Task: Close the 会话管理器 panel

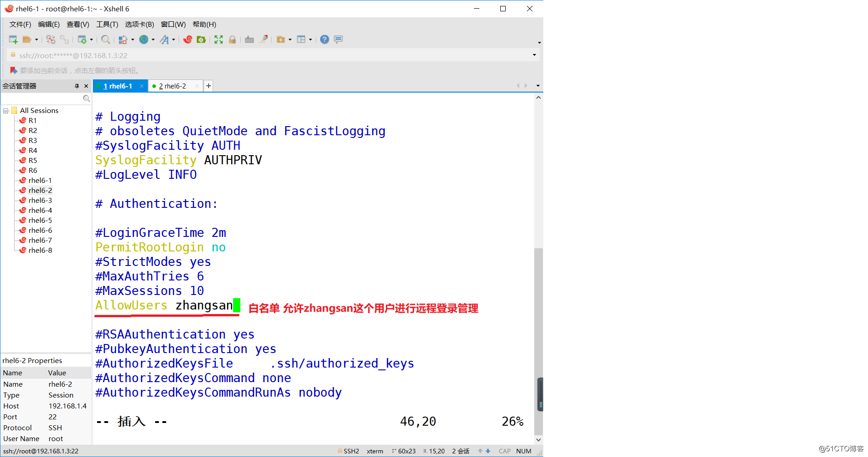Action: (86, 86)
